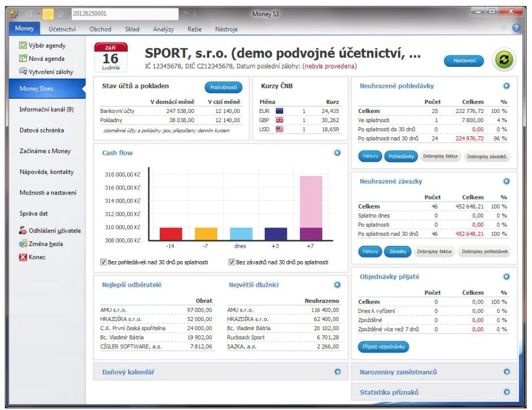
Task: Collapse Nejlepší odběratelé panel
Action: click(337, 285)
